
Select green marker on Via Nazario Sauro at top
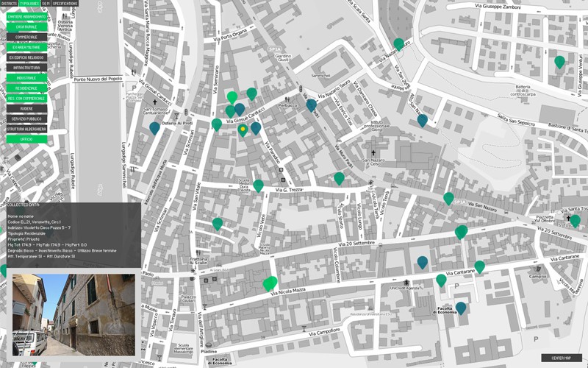(398, 44)
